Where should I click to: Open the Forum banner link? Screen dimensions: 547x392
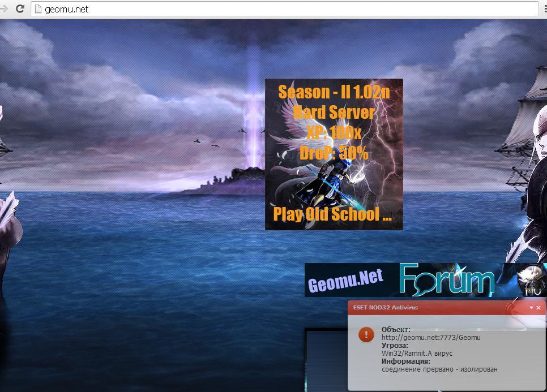tap(447, 280)
